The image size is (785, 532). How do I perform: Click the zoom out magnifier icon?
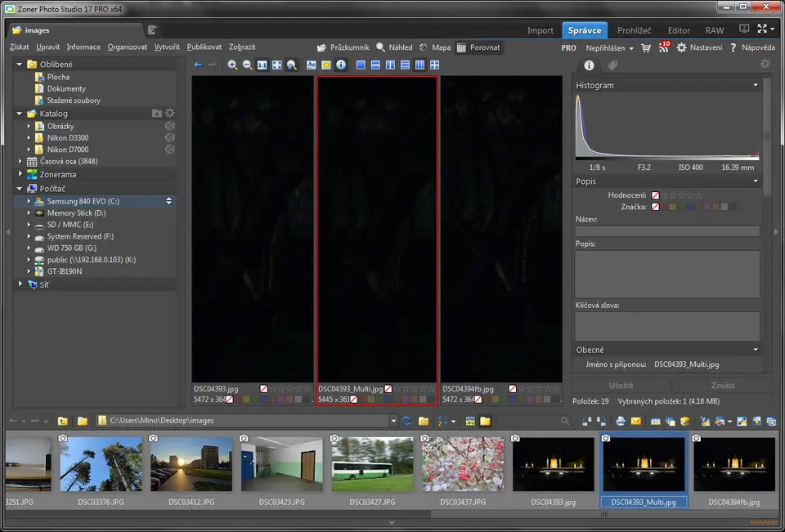click(x=247, y=65)
